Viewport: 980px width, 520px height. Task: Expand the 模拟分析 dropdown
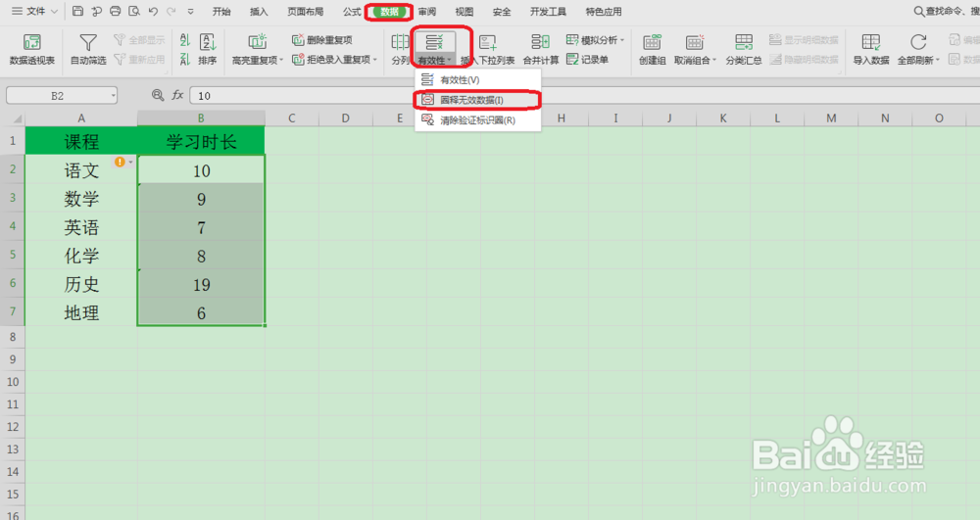click(x=622, y=40)
